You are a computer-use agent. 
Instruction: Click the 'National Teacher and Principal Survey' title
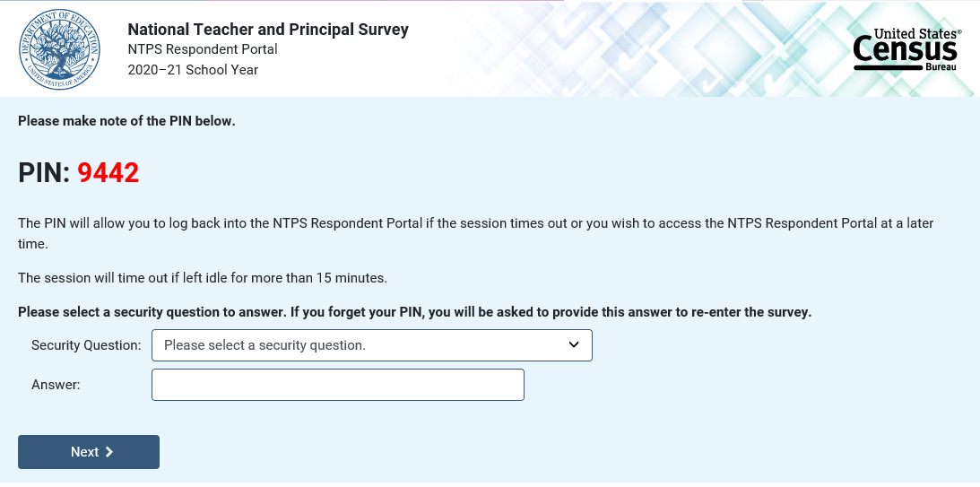(268, 30)
